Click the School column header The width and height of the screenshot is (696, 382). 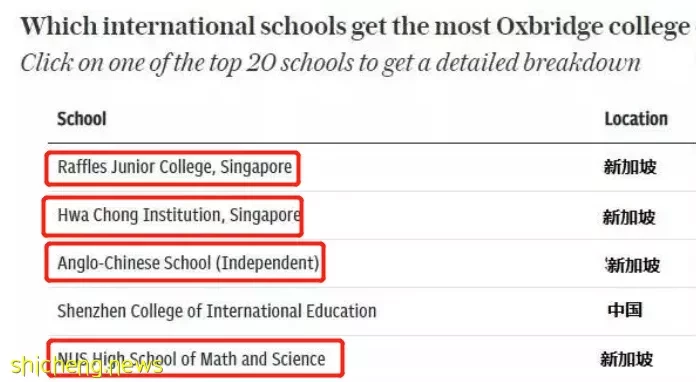point(82,119)
